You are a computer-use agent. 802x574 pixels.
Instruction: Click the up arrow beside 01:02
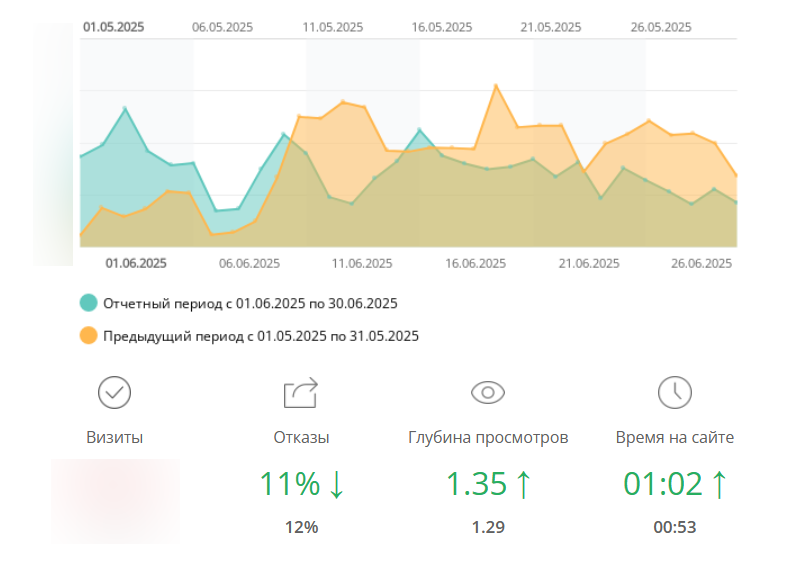718,484
